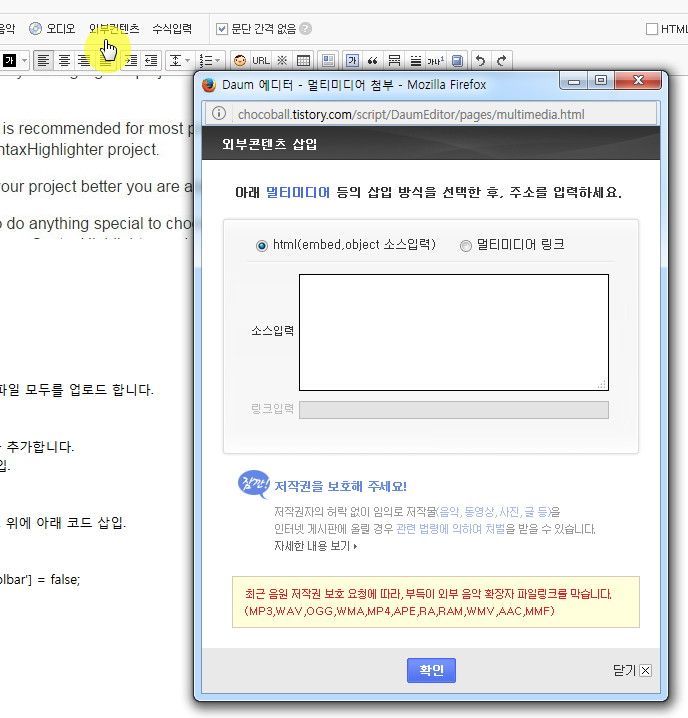Viewport: 688px width, 718px height.
Task: Insert an emoticon with the smiley icon
Action: 240,60
